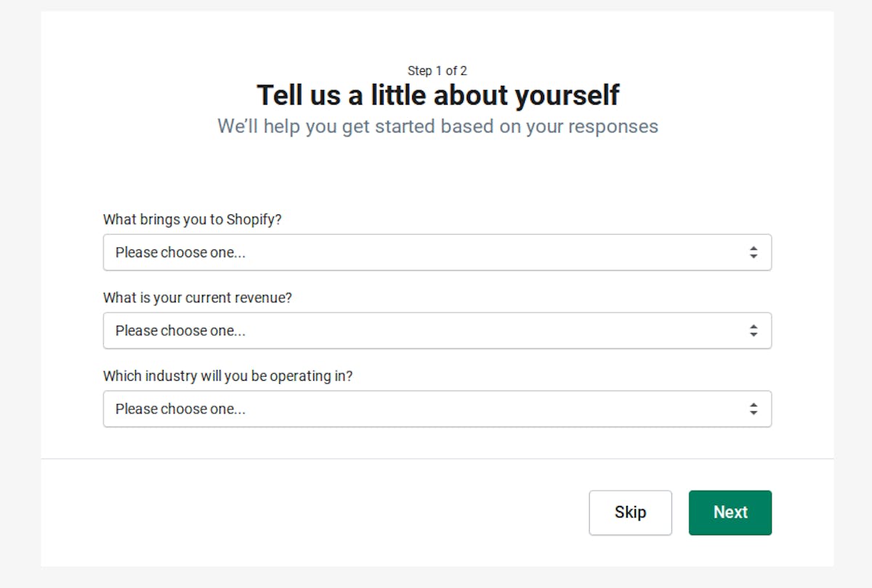The width and height of the screenshot is (872, 588).
Task: Click the "Tell us a little about yourself" heading
Action: coord(437,95)
